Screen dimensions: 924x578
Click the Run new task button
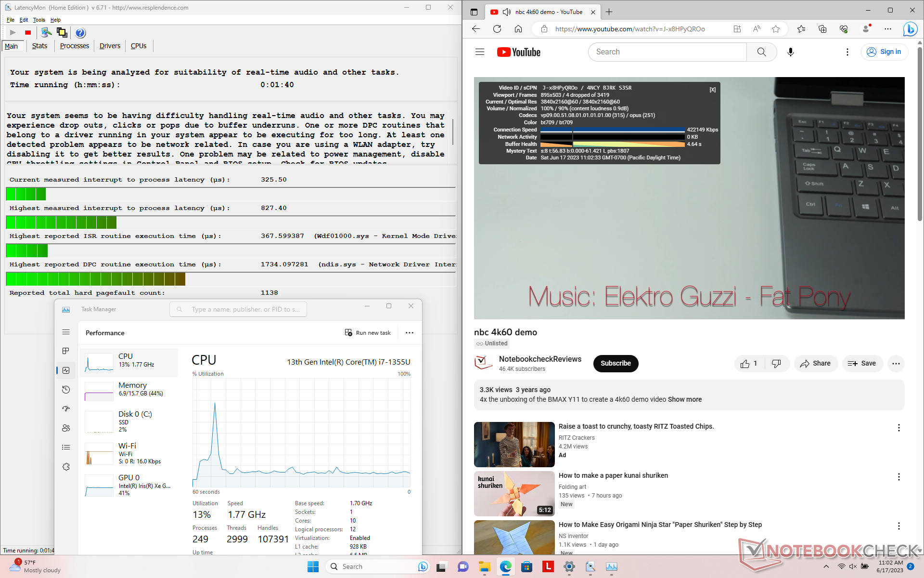pyautogui.click(x=368, y=333)
